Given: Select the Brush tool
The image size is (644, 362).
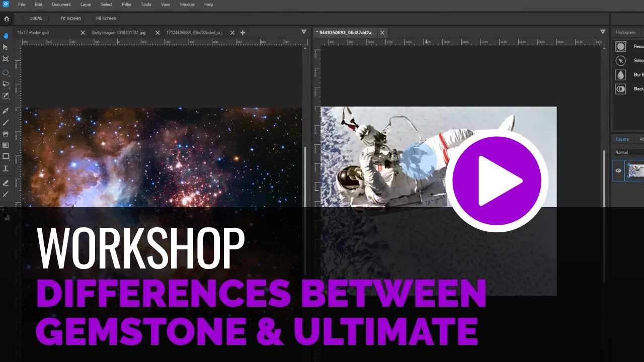Looking at the screenshot, I should pyautogui.click(x=6, y=122).
